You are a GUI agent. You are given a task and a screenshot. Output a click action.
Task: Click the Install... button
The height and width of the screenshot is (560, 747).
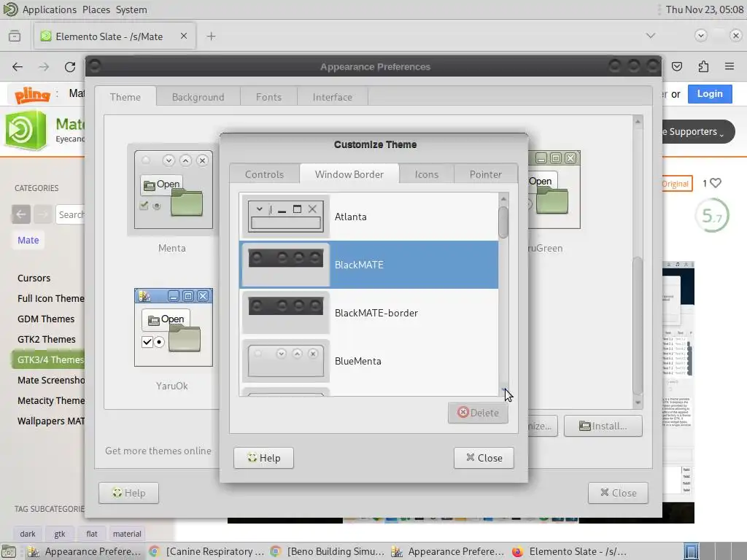click(x=603, y=426)
